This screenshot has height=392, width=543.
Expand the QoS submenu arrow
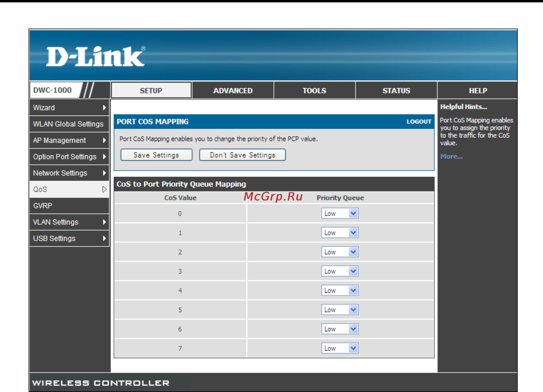[104, 189]
